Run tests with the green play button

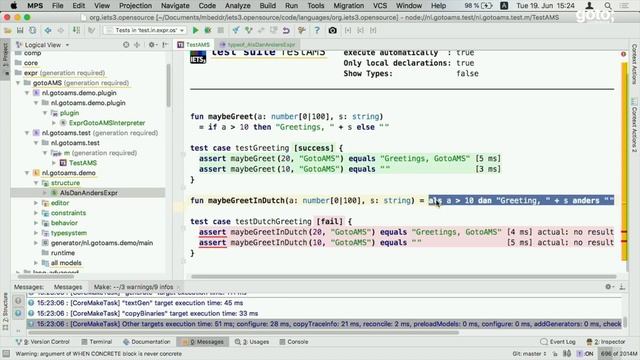[196, 31]
